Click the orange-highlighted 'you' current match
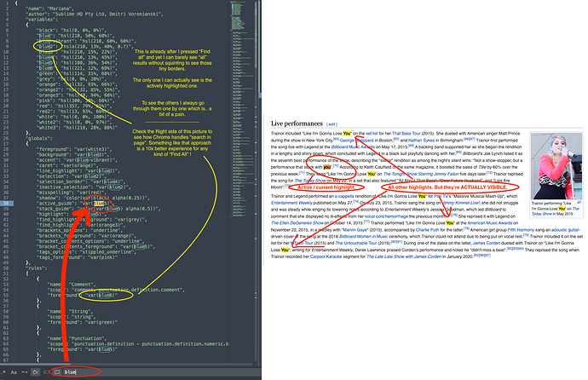 coord(327,167)
